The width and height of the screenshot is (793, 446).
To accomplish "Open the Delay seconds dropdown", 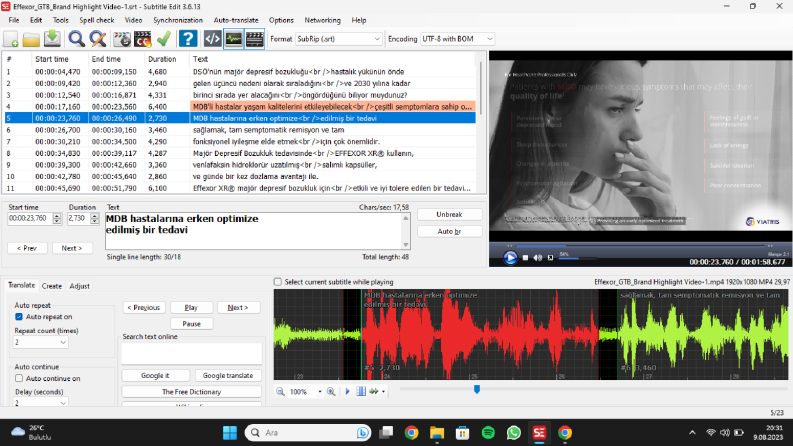I will click(40, 403).
